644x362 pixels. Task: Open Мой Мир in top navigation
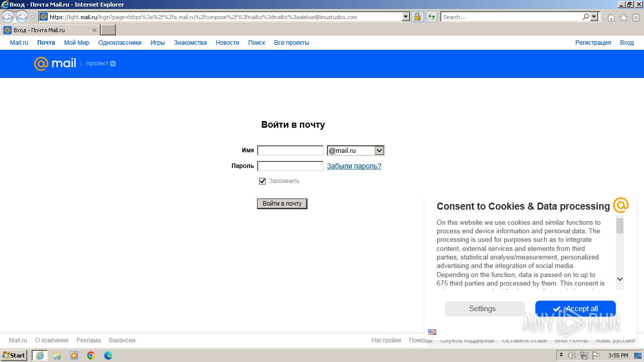click(x=76, y=43)
